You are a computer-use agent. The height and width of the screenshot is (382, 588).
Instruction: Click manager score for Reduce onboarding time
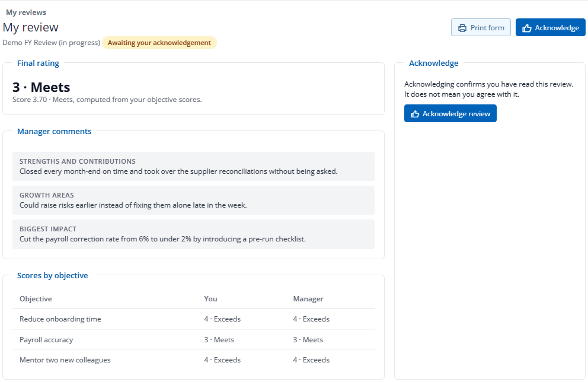311,319
